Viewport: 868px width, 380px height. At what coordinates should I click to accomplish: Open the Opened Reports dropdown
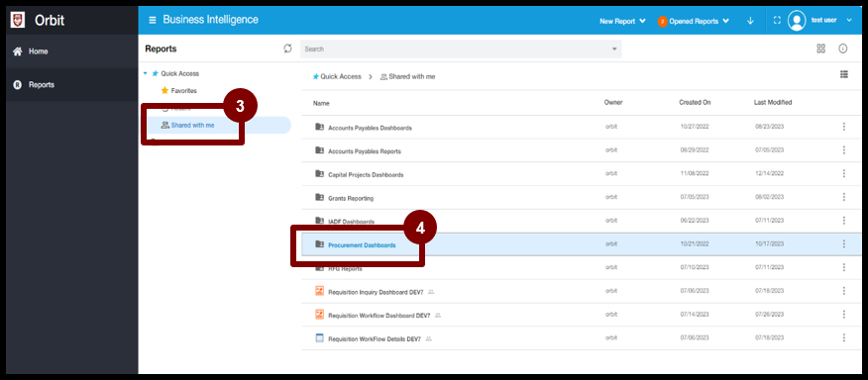pos(694,21)
